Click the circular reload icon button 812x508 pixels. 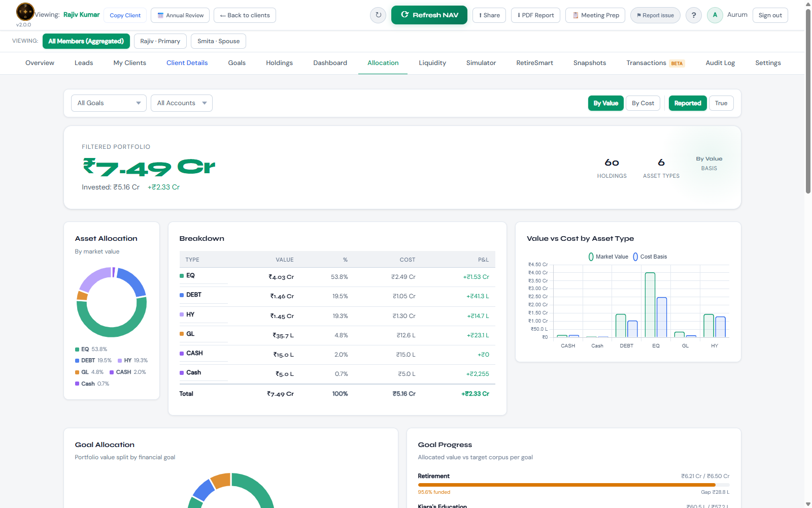click(378, 15)
